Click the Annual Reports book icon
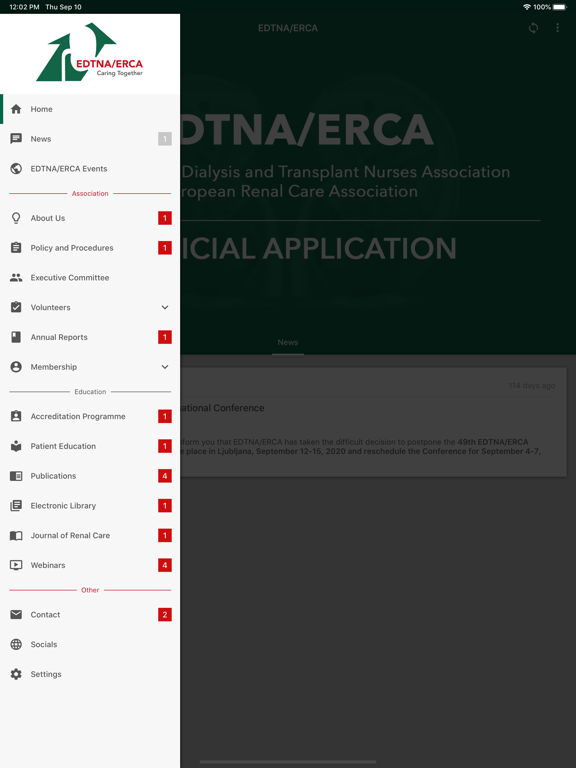 [x=16, y=337]
